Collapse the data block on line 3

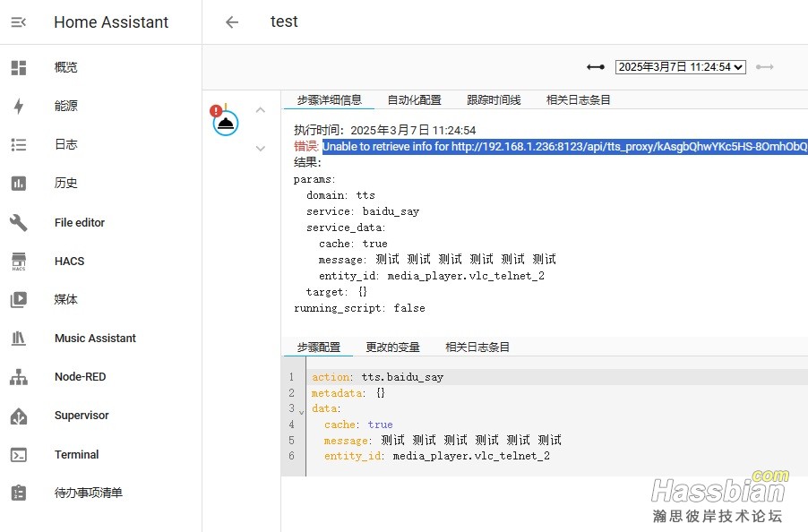click(302, 412)
